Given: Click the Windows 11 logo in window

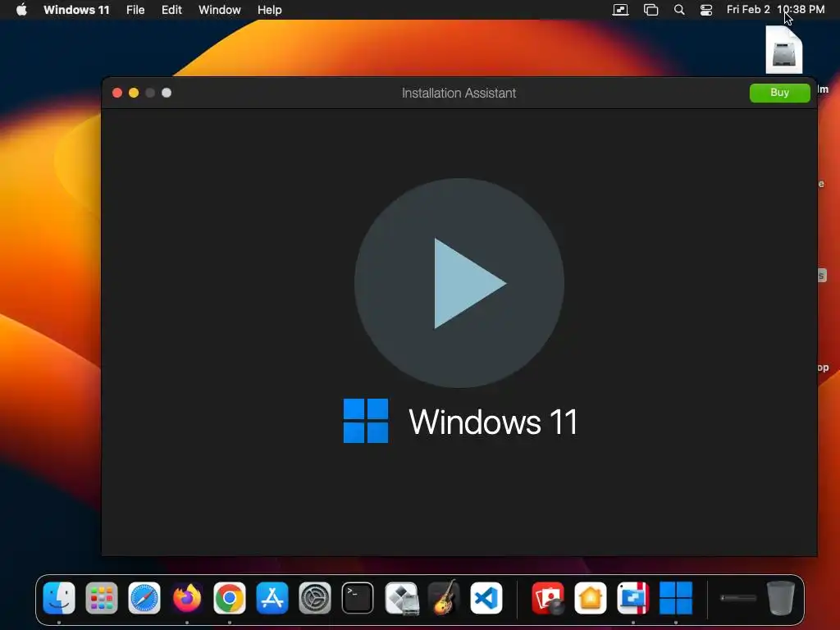Looking at the screenshot, I should 365,421.
